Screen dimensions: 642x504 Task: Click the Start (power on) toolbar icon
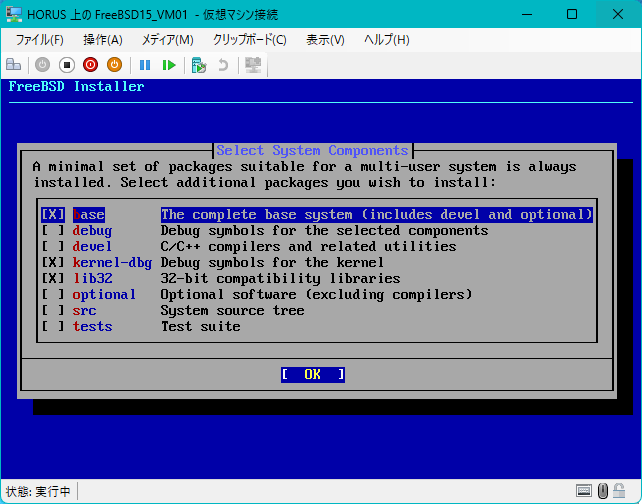(42, 65)
